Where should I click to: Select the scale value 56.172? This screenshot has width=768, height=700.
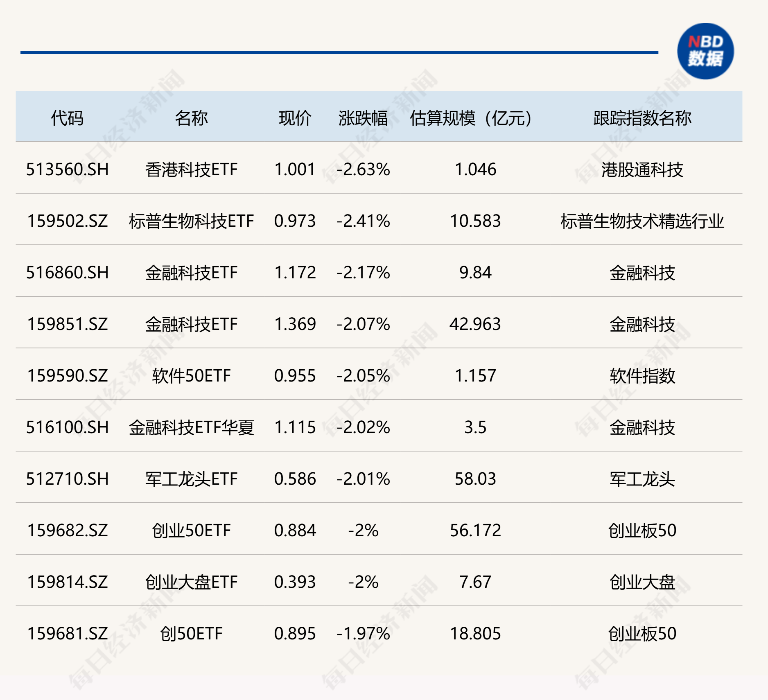point(475,531)
